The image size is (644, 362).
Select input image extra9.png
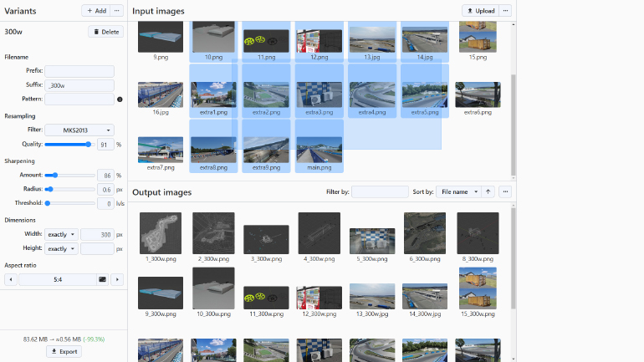266,146
